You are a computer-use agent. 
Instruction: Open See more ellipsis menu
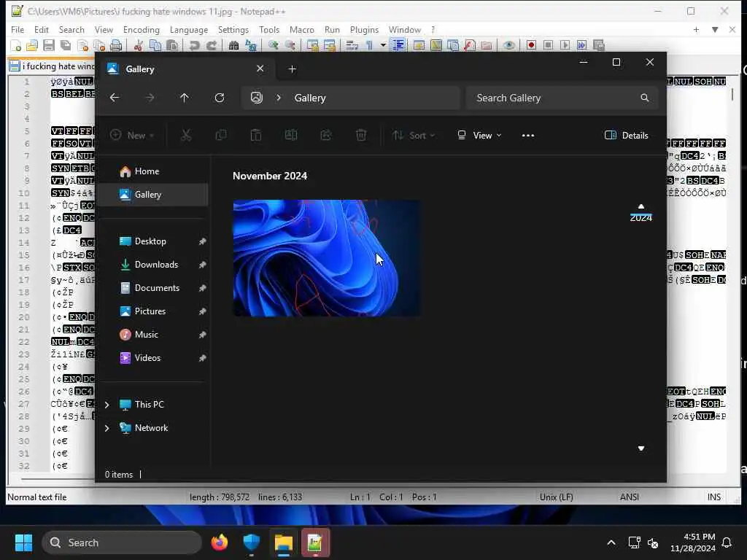(x=528, y=135)
